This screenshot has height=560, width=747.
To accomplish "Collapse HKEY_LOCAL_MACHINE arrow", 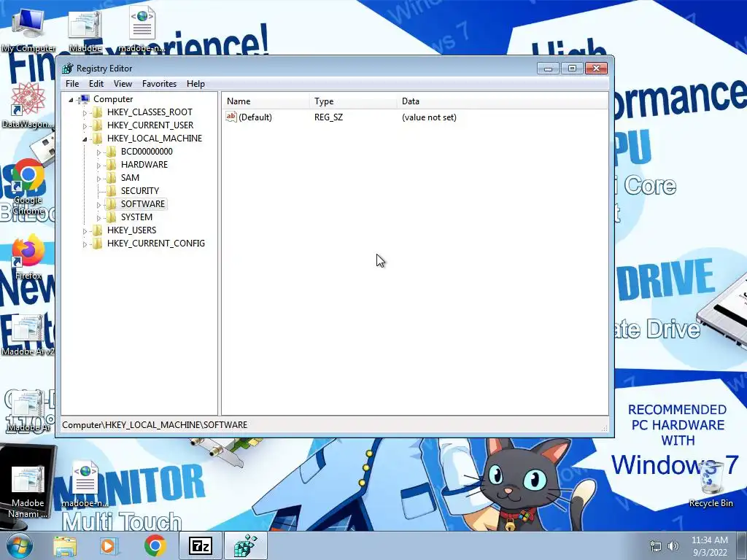I will (85, 139).
